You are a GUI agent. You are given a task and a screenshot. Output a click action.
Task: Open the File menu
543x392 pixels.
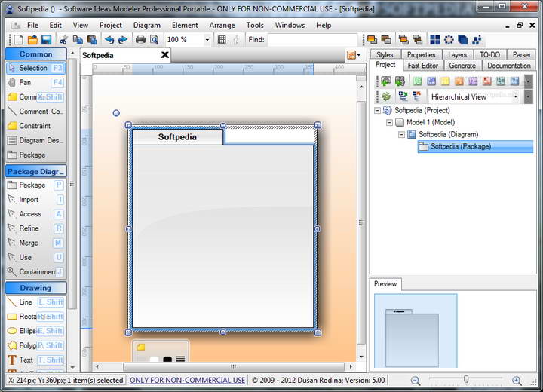pos(32,26)
